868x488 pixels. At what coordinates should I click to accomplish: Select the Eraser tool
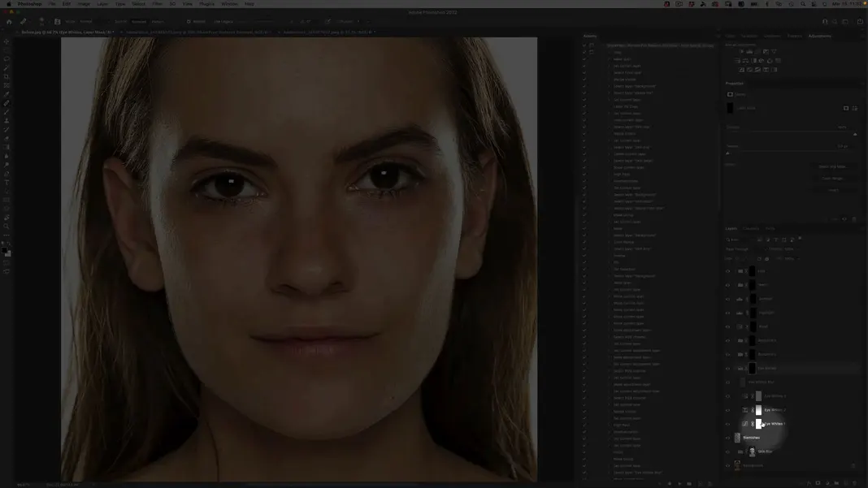7,138
